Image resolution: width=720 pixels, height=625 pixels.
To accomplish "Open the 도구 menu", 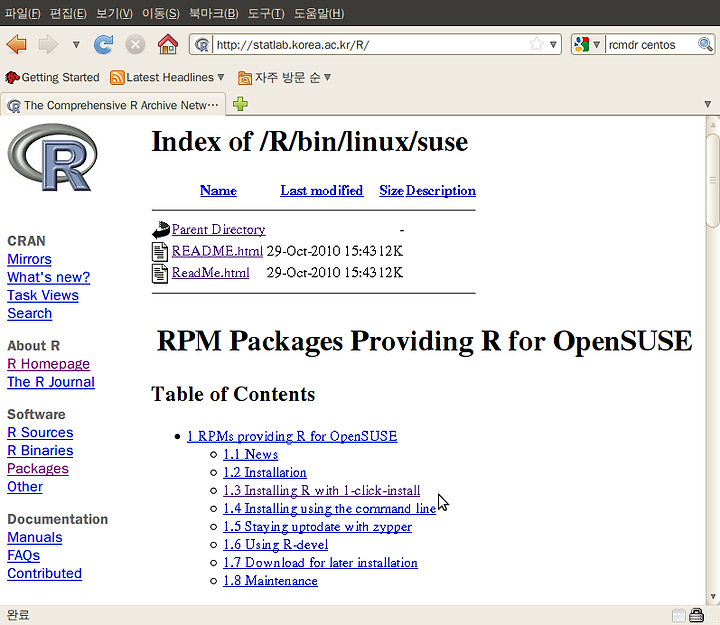I will coord(266,13).
